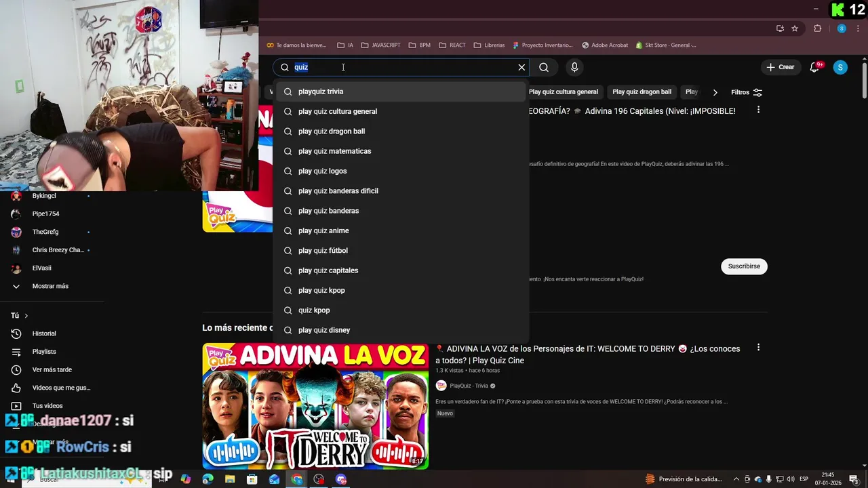Image resolution: width=868 pixels, height=488 pixels.
Task: Choose suggestion 'play quiz dragon ball'
Action: [401, 131]
